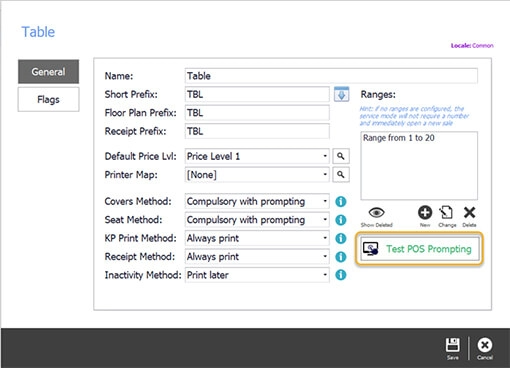Screen dimensions: 510x368
Task: Toggle Show Deleted eye icon
Action: click(x=377, y=216)
